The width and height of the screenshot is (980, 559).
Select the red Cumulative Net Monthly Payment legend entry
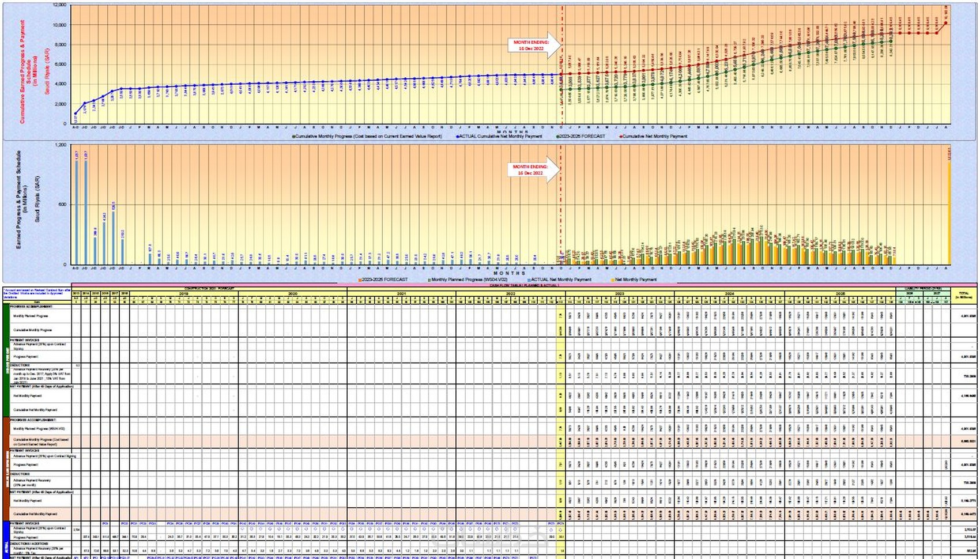tap(653, 137)
